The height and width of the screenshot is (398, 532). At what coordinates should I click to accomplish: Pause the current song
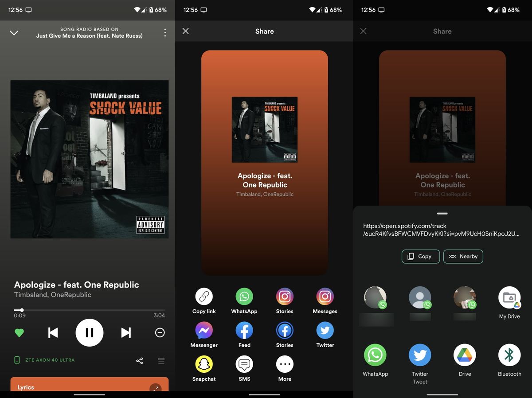[90, 332]
